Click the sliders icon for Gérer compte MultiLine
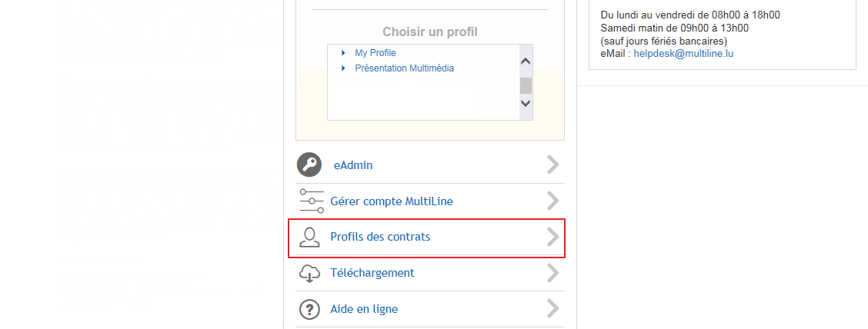 click(312, 201)
